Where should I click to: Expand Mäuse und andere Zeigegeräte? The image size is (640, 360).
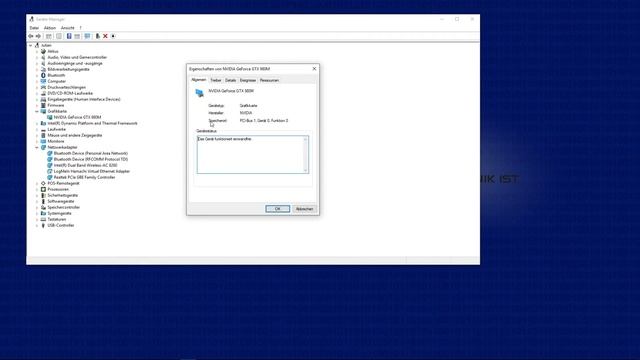[37, 135]
